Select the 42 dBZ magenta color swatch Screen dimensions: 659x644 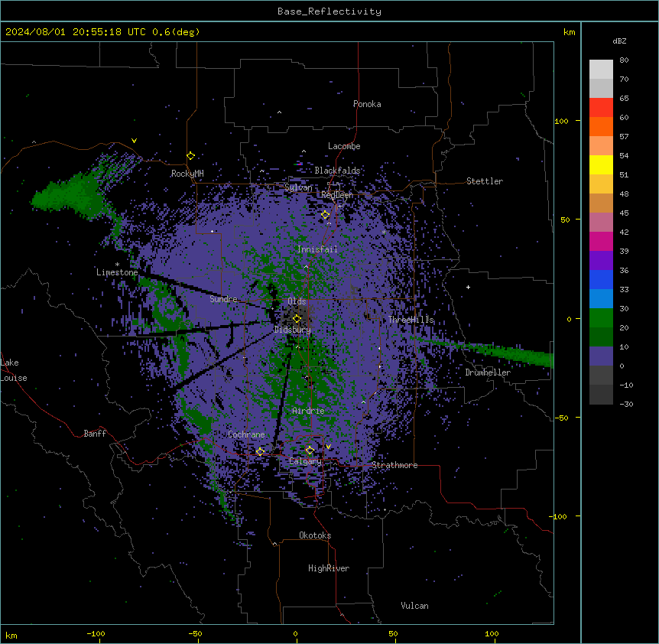[x=601, y=241]
